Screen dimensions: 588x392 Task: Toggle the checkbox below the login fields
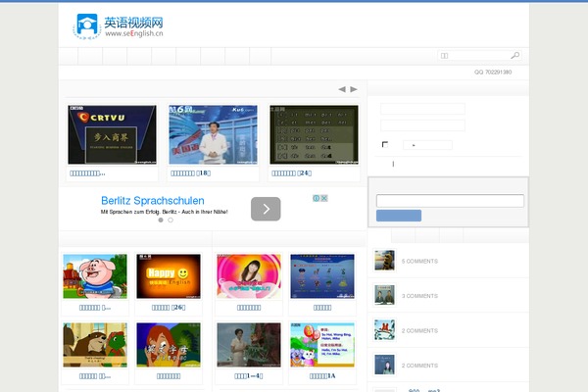click(x=385, y=144)
